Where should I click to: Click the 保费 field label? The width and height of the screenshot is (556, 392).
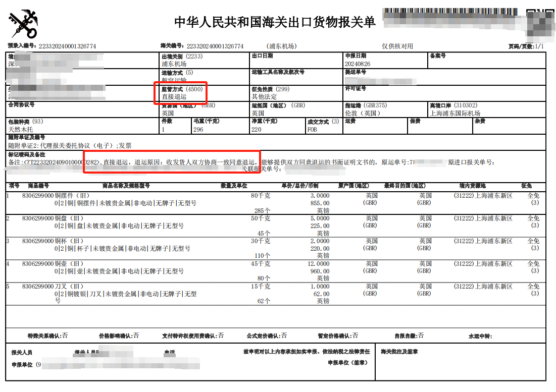coord(415,121)
